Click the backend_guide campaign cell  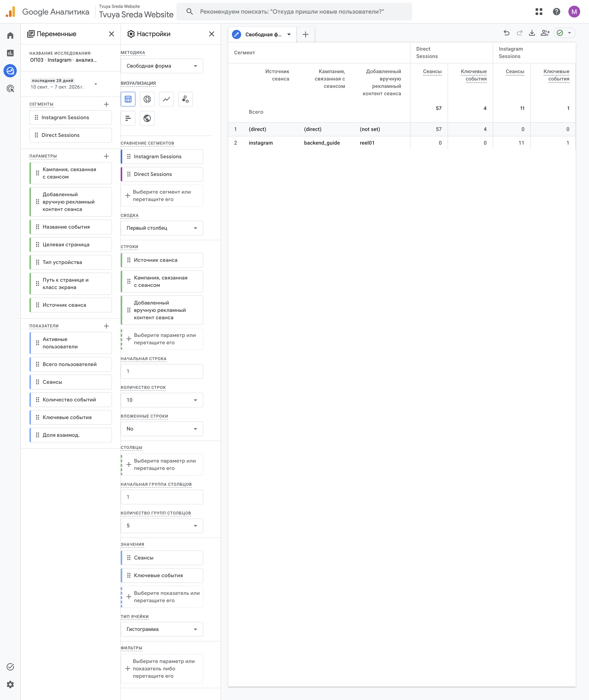pos(322,143)
